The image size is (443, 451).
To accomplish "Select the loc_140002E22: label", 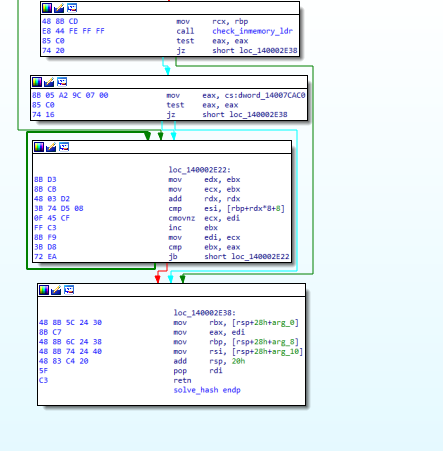I will pyautogui.click(x=200, y=170).
